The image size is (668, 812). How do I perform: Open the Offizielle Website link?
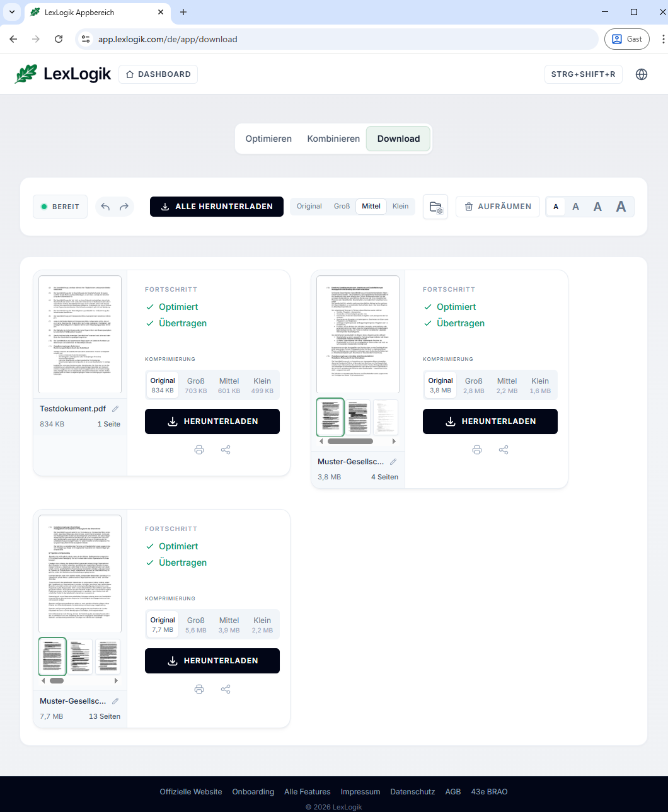pyautogui.click(x=191, y=792)
